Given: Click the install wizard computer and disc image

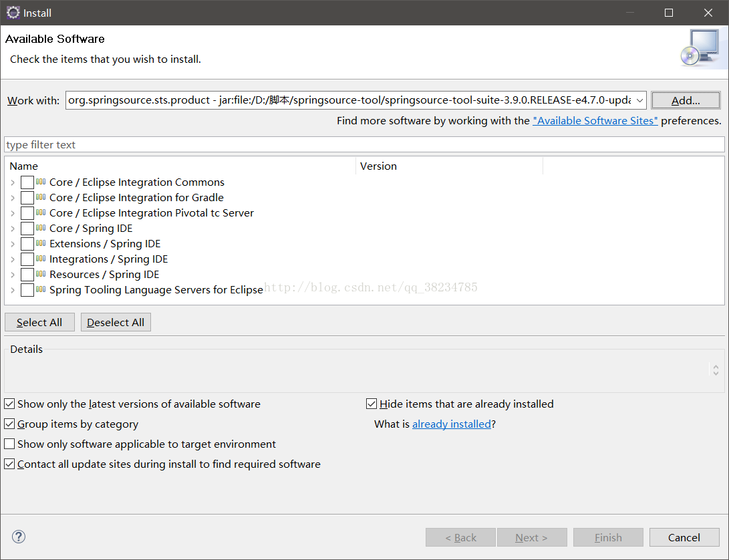Looking at the screenshot, I should [701, 48].
